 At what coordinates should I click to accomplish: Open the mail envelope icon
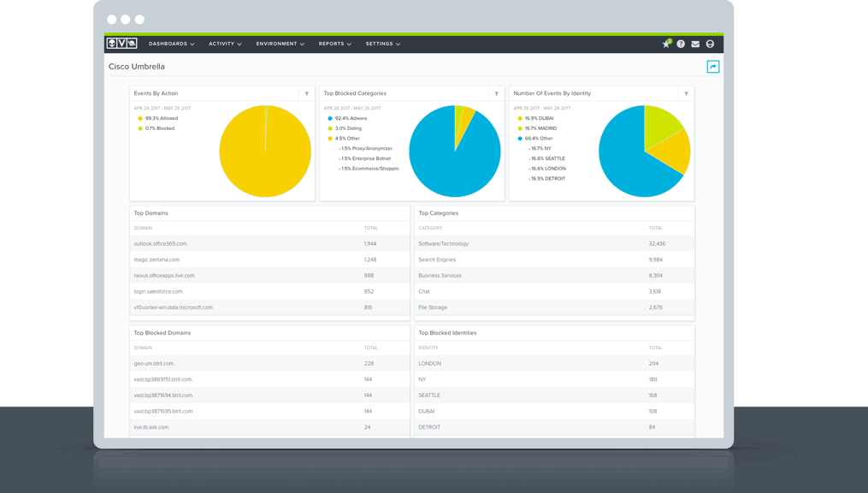(x=695, y=44)
